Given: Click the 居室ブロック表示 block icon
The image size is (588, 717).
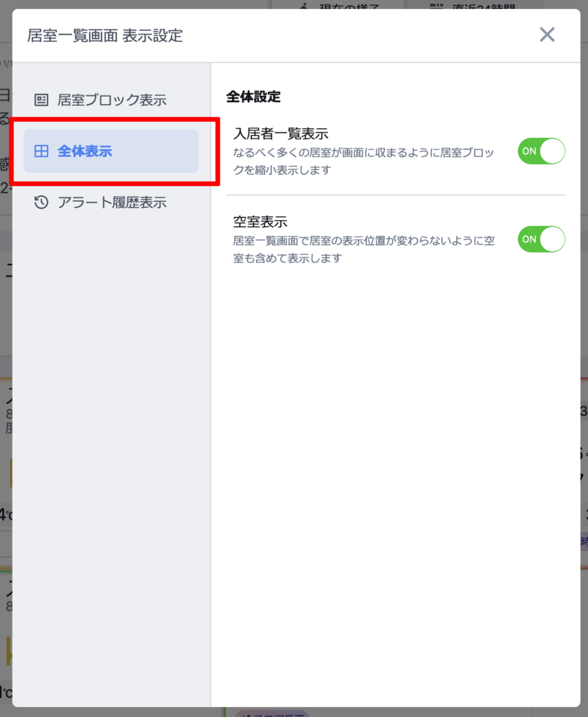Looking at the screenshot, I should click(41, 99).
